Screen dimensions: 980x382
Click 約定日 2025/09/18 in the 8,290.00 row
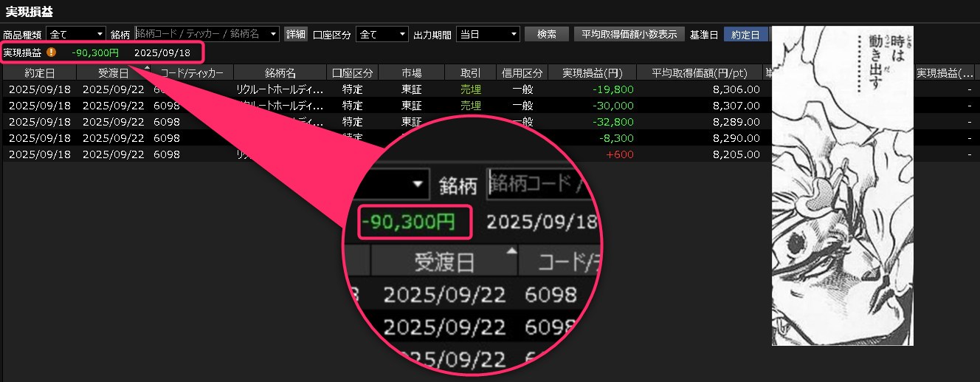[x=39, y=137]
